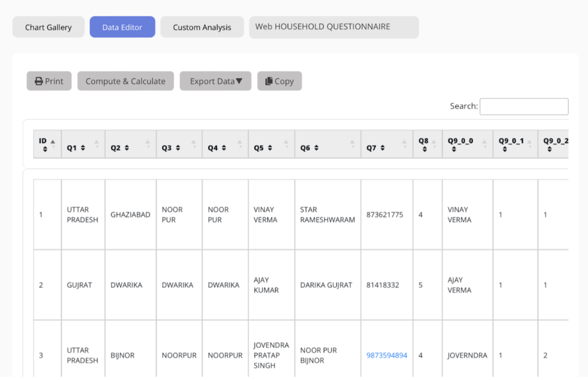The width and height of the screenshot is (588, 380).
Task: Open the Export Data dropdown
Action: point(215,81)
